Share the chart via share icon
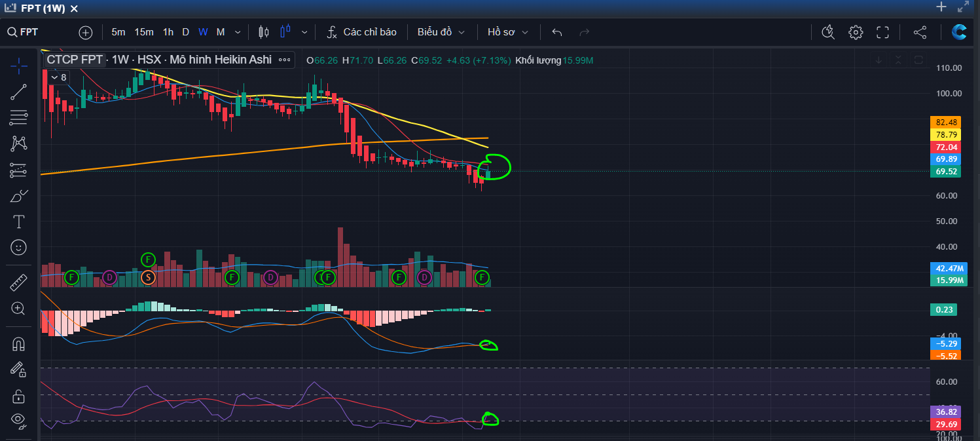The width and height of the screenshot is (980, 441). tap(920, 32)
